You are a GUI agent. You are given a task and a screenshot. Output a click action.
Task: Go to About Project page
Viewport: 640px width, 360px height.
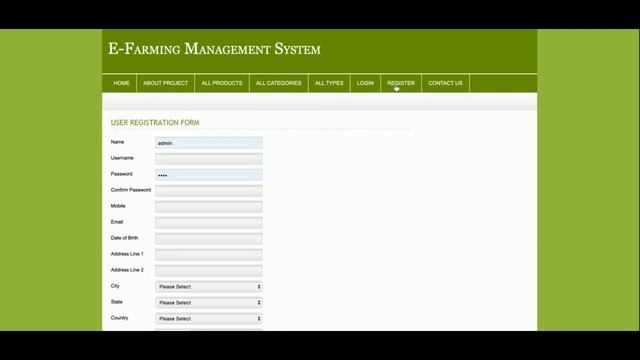165,83
